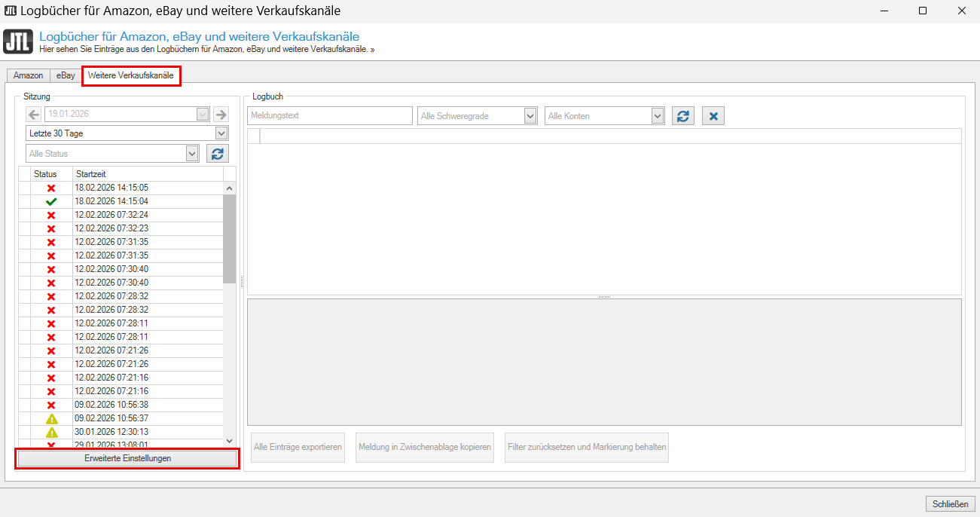Open the Weitere Verkaufskanäle tab
Viewport: 980px width, 517px height.
130,75
